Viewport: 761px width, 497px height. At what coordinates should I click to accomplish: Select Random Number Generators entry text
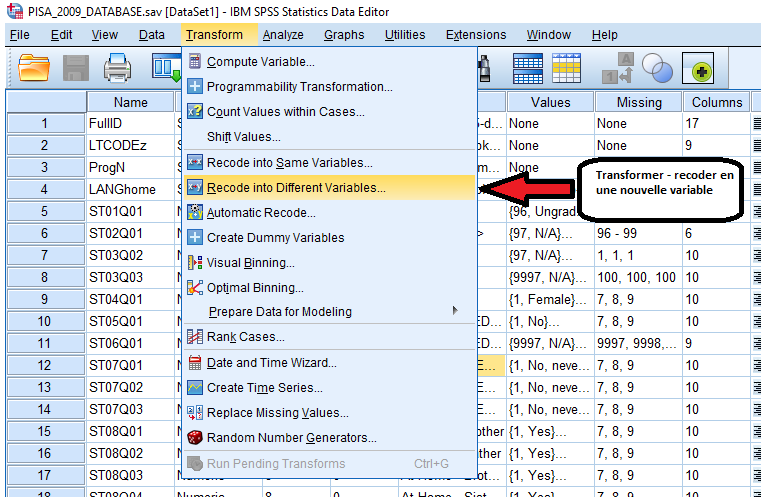coord(292,438)
